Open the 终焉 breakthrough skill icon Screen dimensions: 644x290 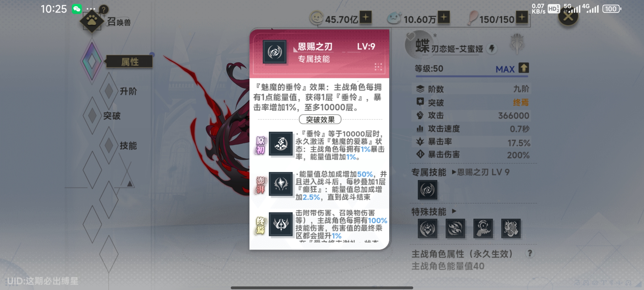tap(281, 224)
